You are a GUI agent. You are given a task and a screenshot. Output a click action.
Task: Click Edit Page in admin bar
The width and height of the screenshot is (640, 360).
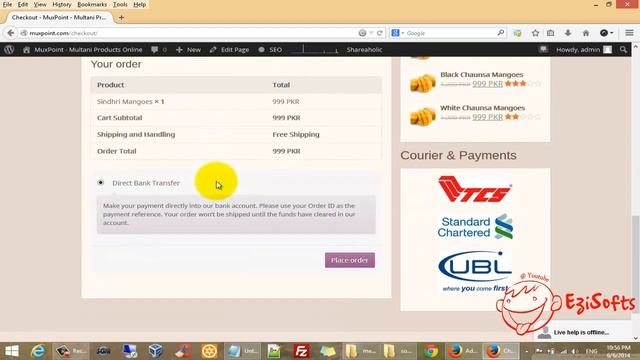click(x=229, y=49)
